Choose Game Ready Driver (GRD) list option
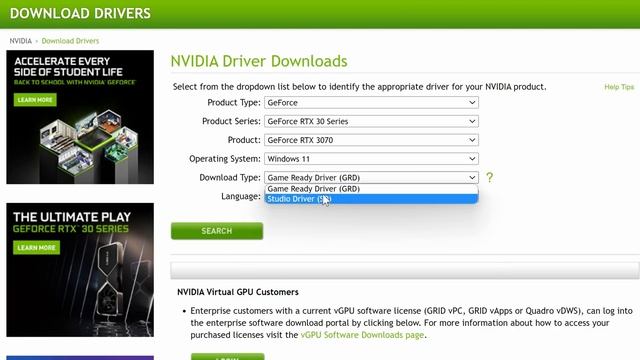Viewport: 640px width, 360px height. (x=371, y=189)
